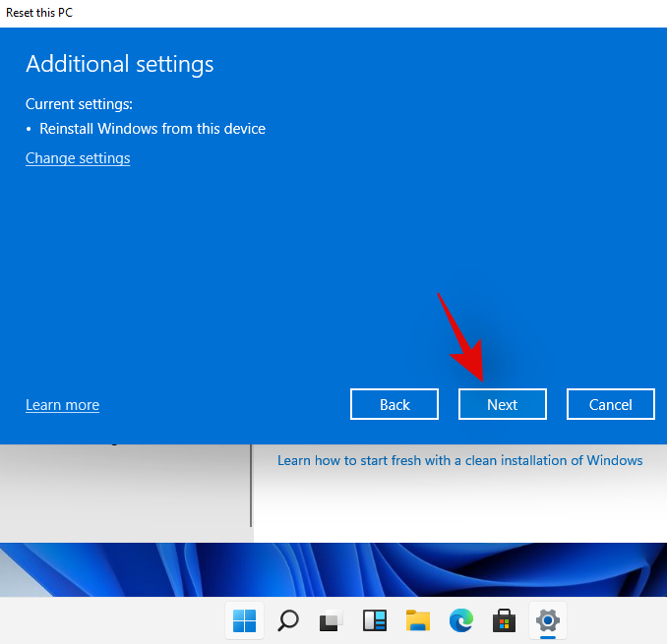
Task: Click the Settings window vertical scrollbar
Action: click(x=251, y=486)
